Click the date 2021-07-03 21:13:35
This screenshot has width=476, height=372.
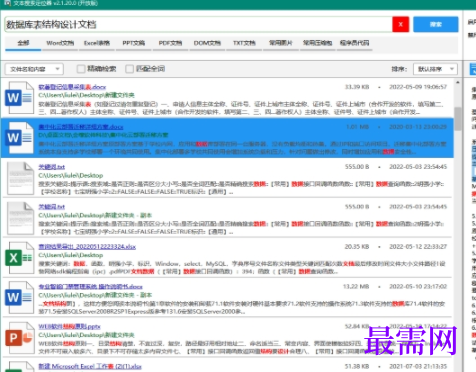418,367
